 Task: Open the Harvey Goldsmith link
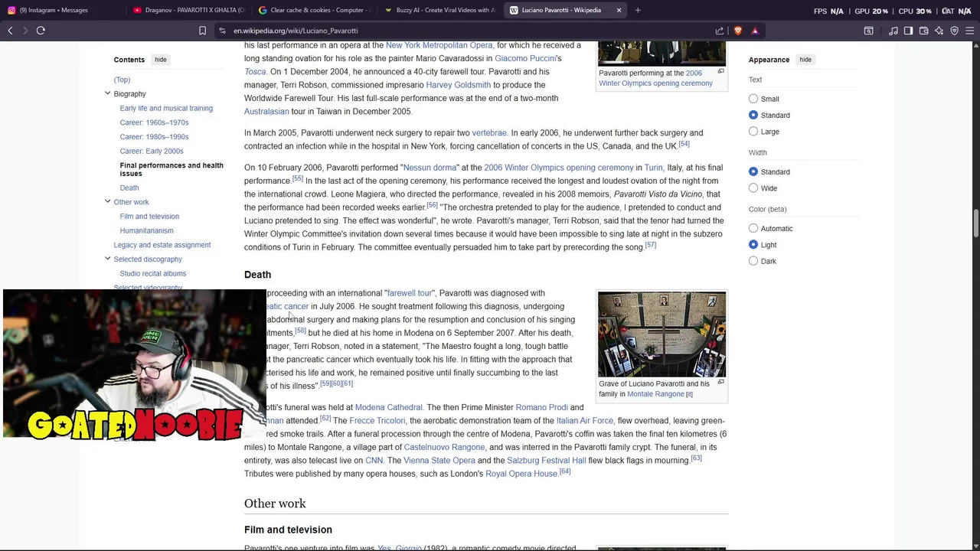458,85
